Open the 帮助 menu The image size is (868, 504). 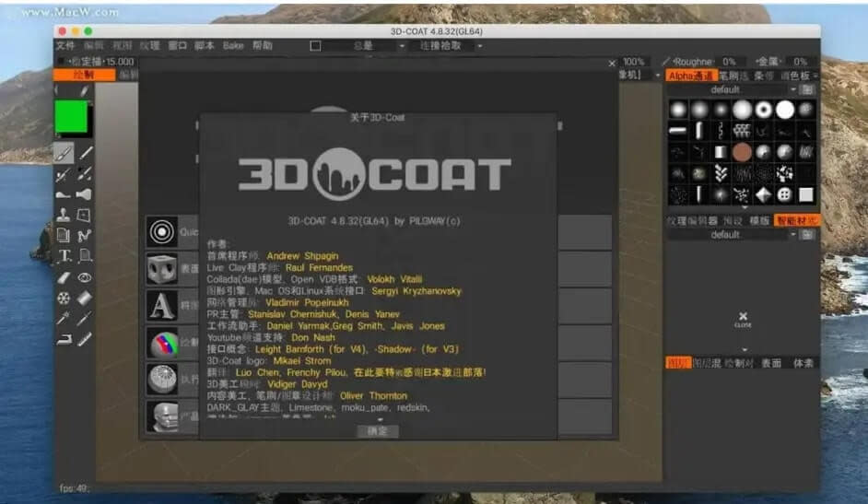click(263, 46)
